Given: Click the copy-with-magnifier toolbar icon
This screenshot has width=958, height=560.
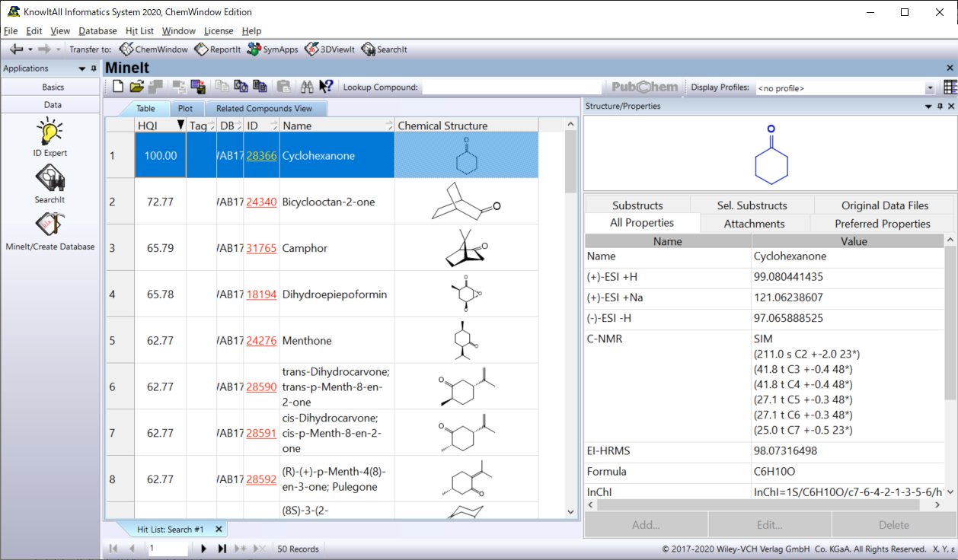Looking at the screenshot, I should pos(241,87).
